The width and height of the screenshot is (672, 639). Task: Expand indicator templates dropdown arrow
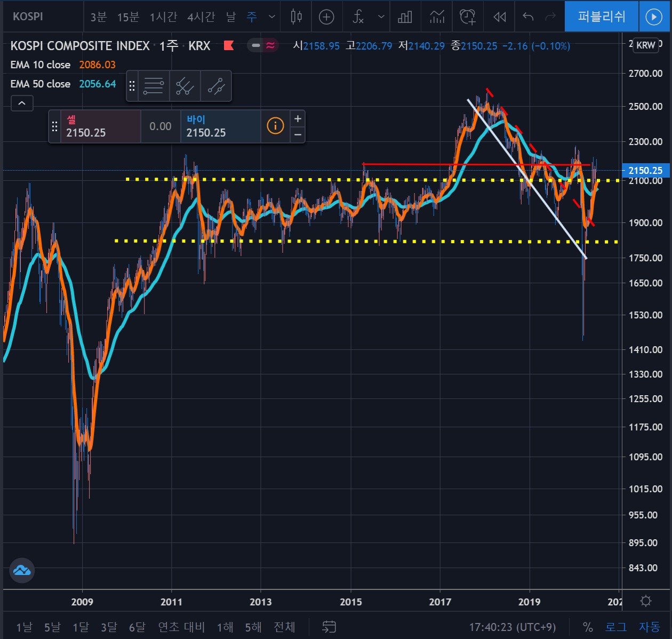click(x=381, y=17)
